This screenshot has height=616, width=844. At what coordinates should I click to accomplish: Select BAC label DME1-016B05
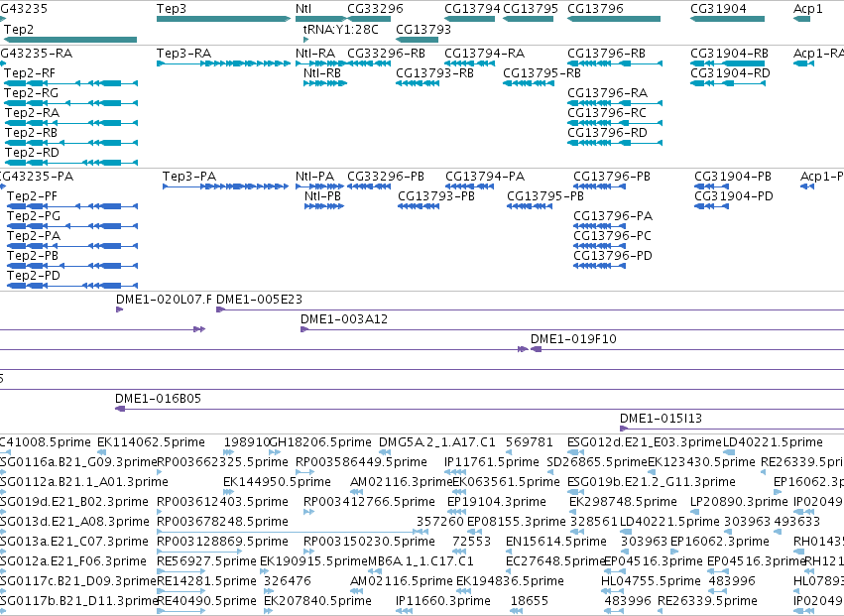[x=159, y=399]
